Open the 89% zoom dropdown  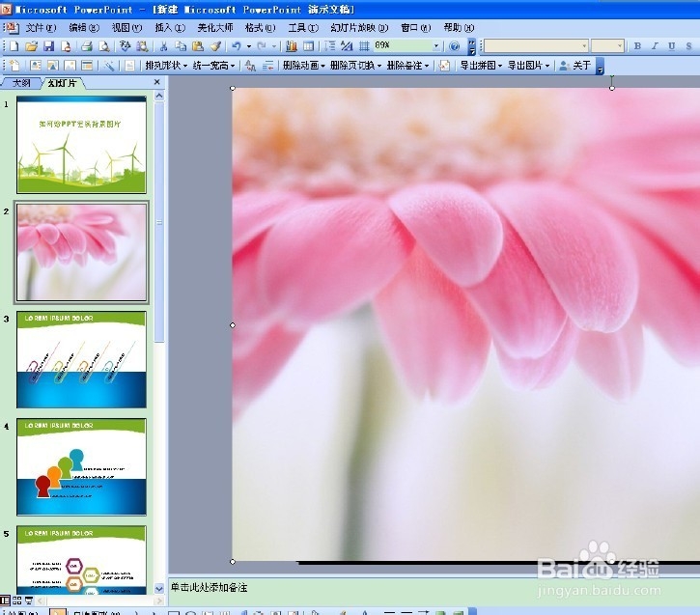tap(436, 46)
